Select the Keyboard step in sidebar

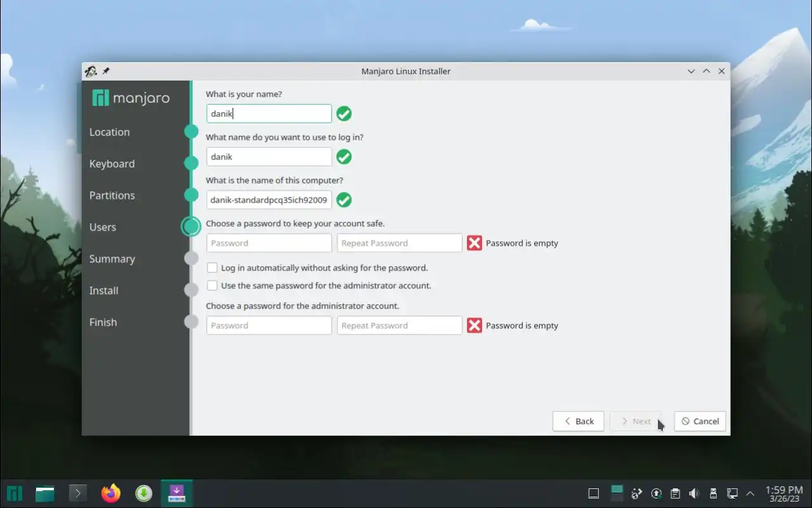pos(112,164)
